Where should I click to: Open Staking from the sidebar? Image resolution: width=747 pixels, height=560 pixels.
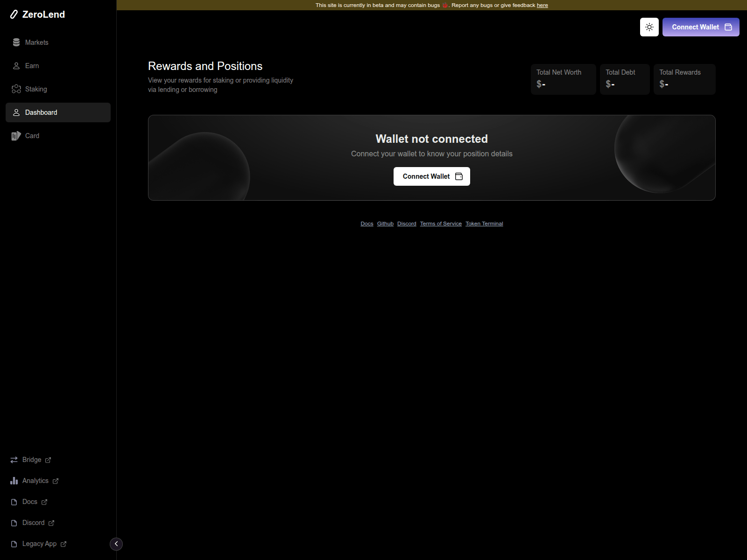coord(36,89)
